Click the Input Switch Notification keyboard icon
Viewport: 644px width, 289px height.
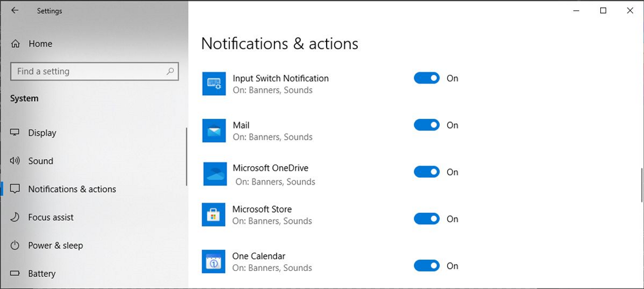tap(214, 84)
